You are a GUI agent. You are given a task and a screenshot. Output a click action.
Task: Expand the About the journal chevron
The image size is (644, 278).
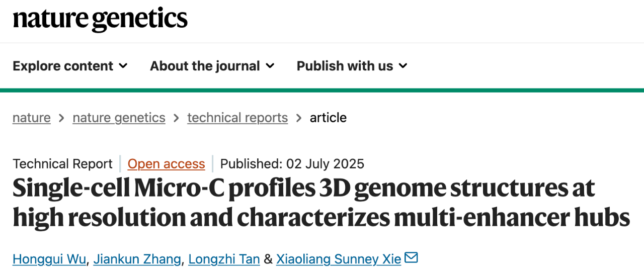pos(270,66)
